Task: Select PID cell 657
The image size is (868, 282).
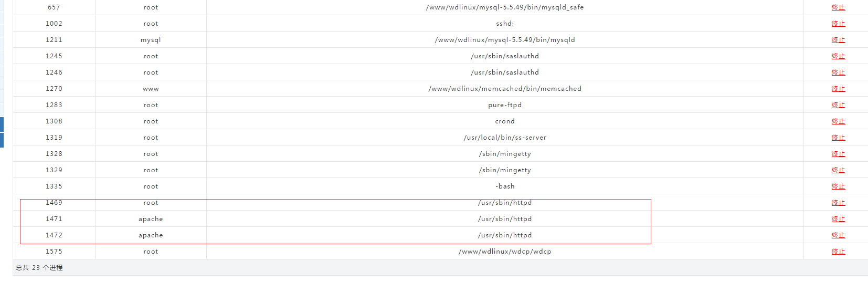Action: [x=54, y=7]
